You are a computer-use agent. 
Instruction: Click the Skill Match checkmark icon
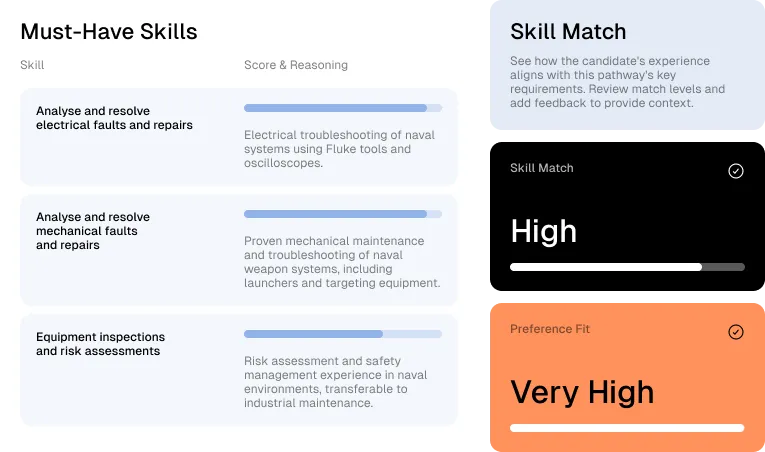click(736, 171)
